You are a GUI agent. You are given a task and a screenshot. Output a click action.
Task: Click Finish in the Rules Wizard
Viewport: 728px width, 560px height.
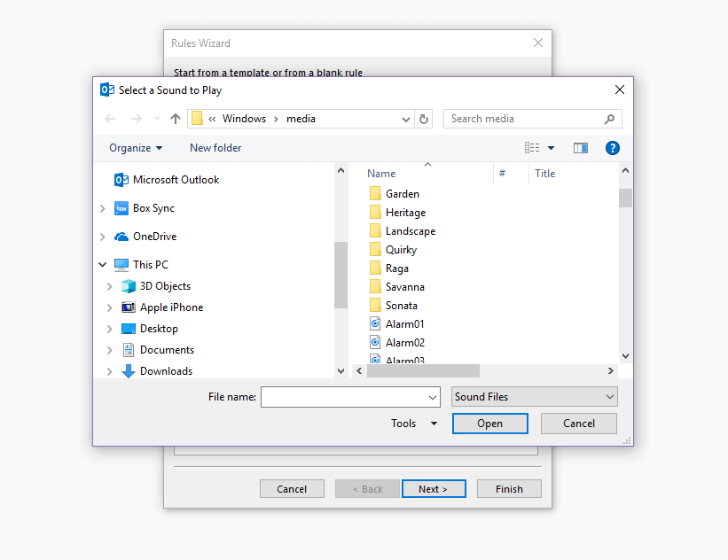click(509, 489)
